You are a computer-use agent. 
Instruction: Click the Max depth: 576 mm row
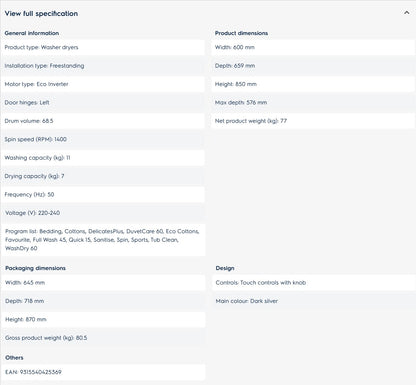313,102
